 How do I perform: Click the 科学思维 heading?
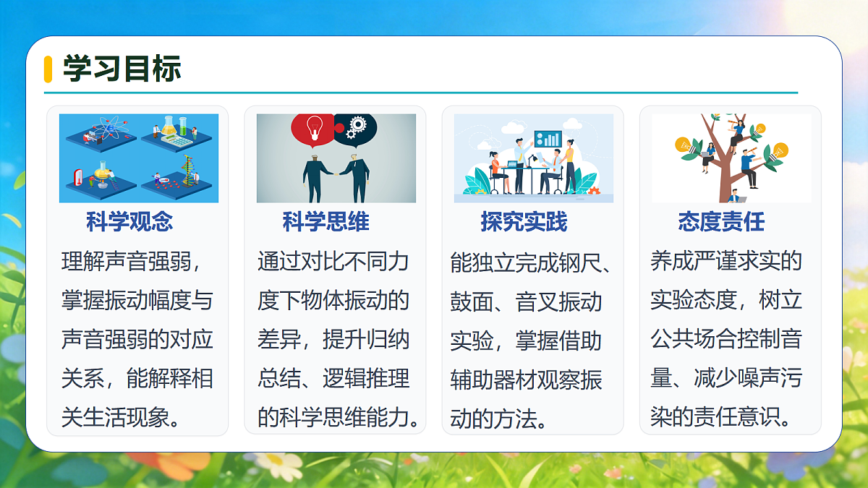326,222
